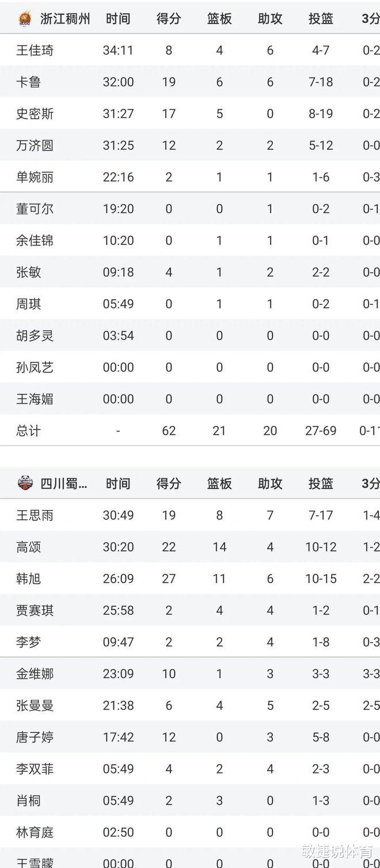380x868 pixels.
Task: Open player 高颂 profile
Action: 28,547
